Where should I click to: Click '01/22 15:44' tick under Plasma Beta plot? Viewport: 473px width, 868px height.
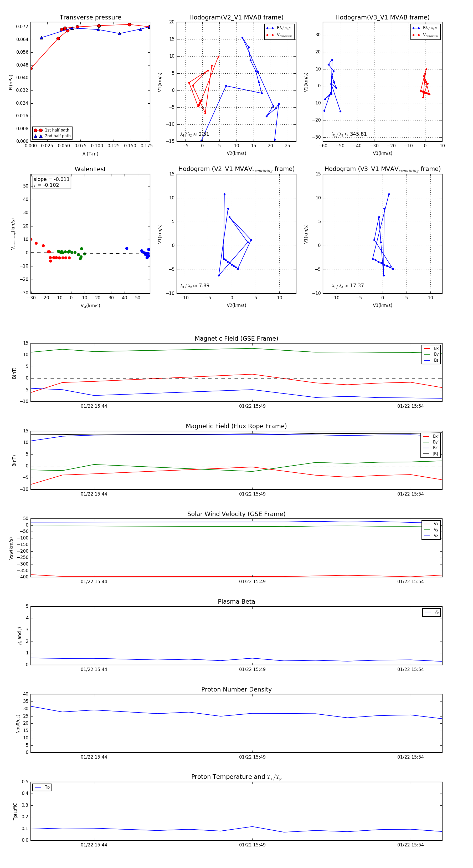point(94,669)
